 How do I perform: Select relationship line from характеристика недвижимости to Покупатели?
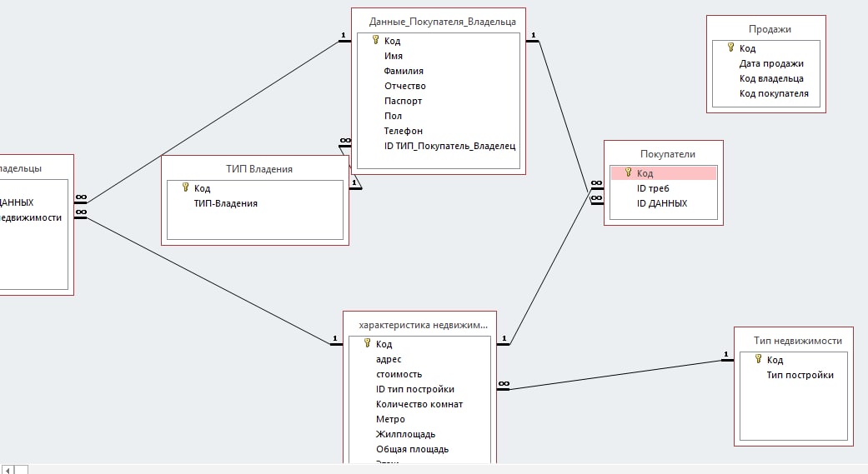pyautogui.click(x=549, y=268)
